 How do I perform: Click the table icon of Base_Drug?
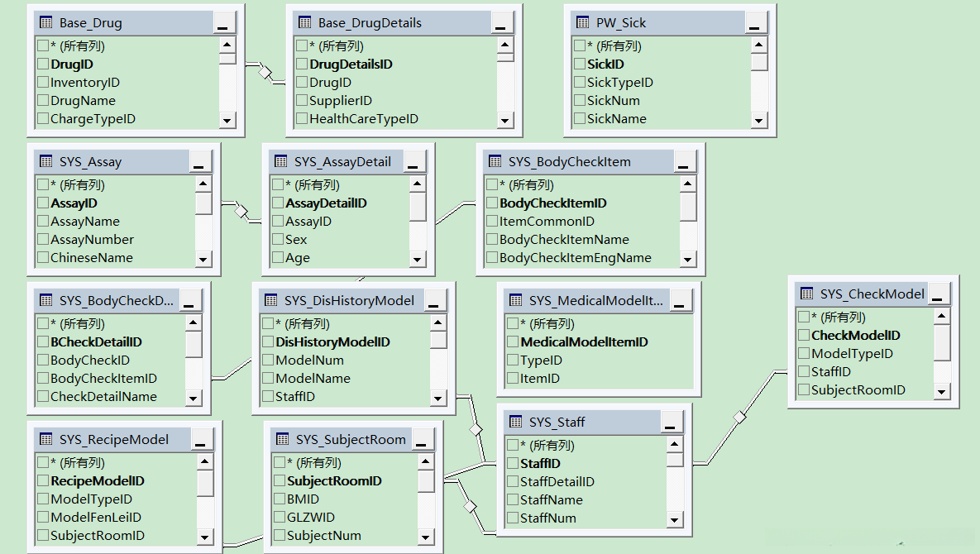(45, 22)
